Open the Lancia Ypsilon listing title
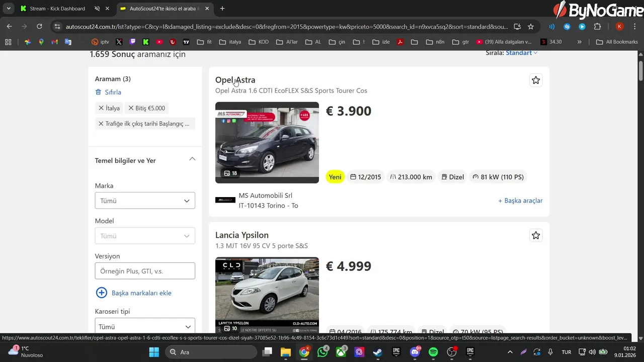Viewport: 644px width, 362px height. (x=242, y=235)
